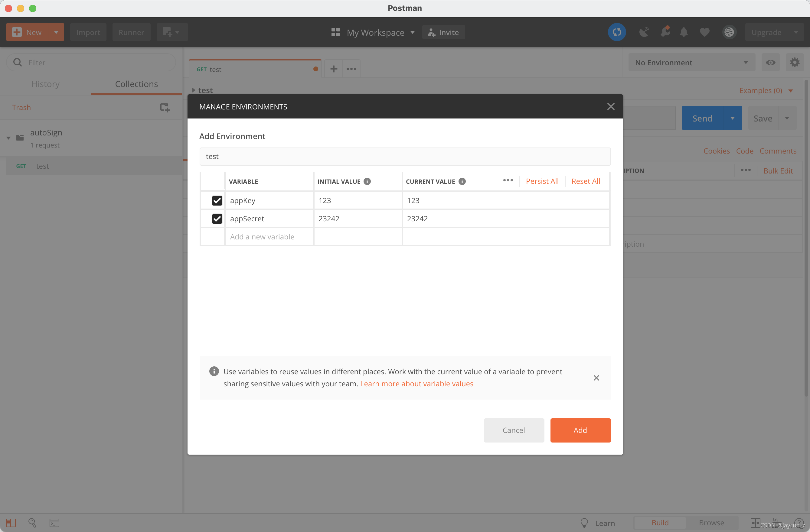Click the new collection icon beside Trash
810x532 pixels.
point(165,108)
